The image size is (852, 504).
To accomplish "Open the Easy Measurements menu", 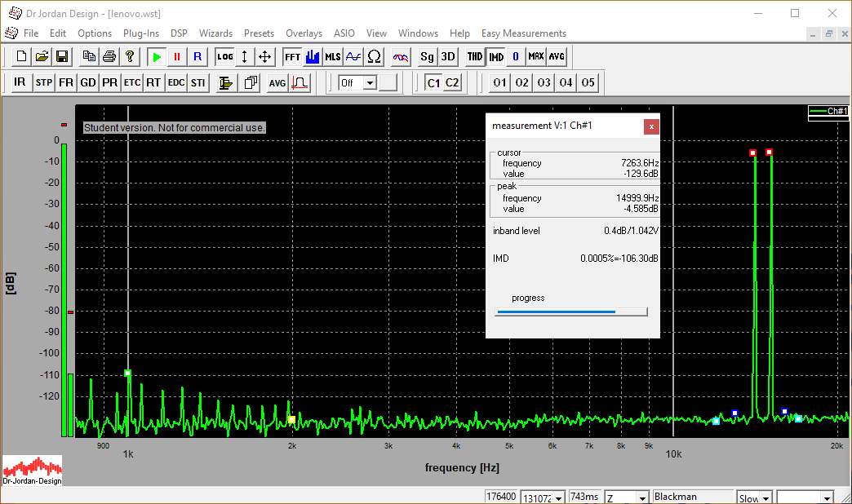I will (524, 33).
